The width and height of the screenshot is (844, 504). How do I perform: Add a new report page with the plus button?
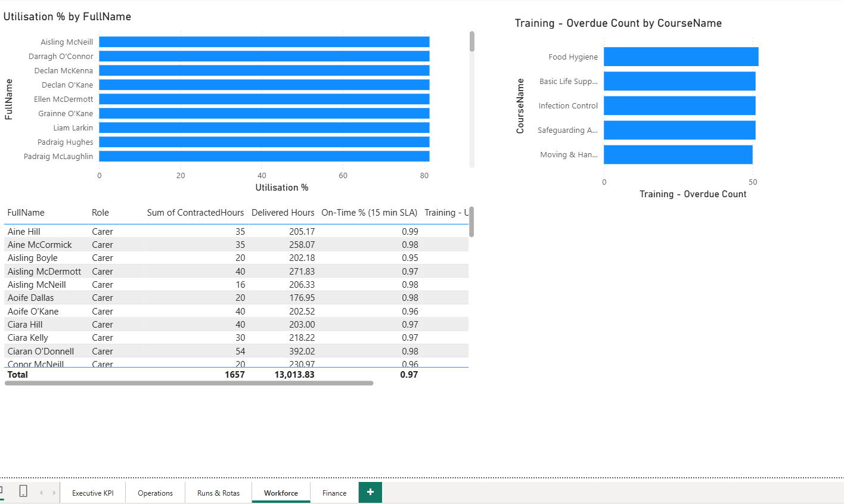[370, 492]
